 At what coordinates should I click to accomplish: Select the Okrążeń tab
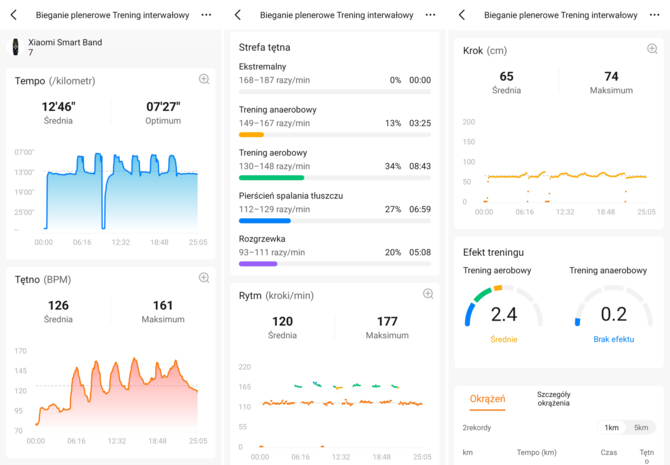pos(487,399)
